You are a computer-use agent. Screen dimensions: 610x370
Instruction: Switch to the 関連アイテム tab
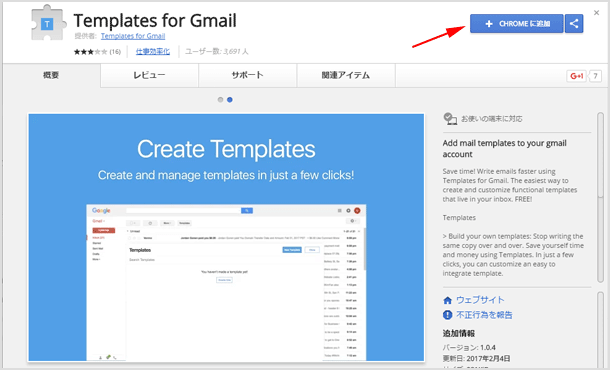pos(346,75)
